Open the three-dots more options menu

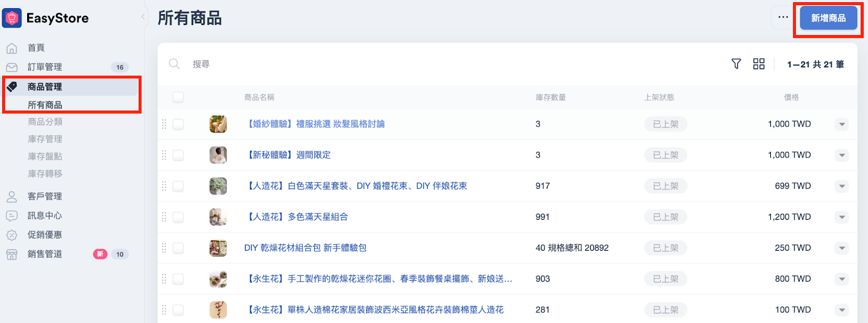783,17
